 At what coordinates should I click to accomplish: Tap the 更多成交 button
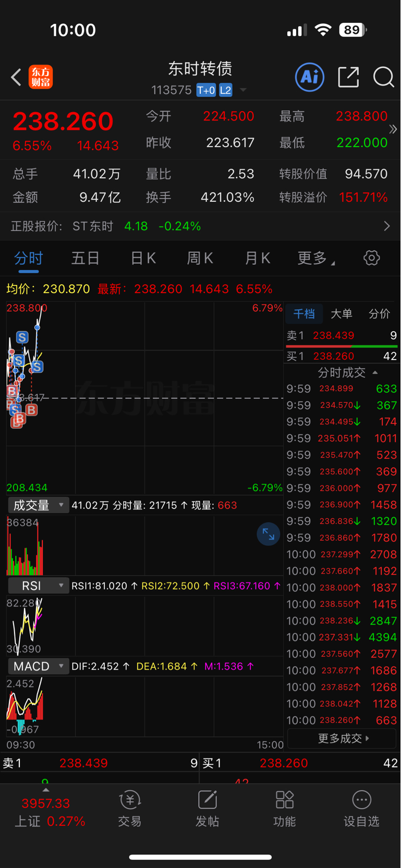[342, 738]
